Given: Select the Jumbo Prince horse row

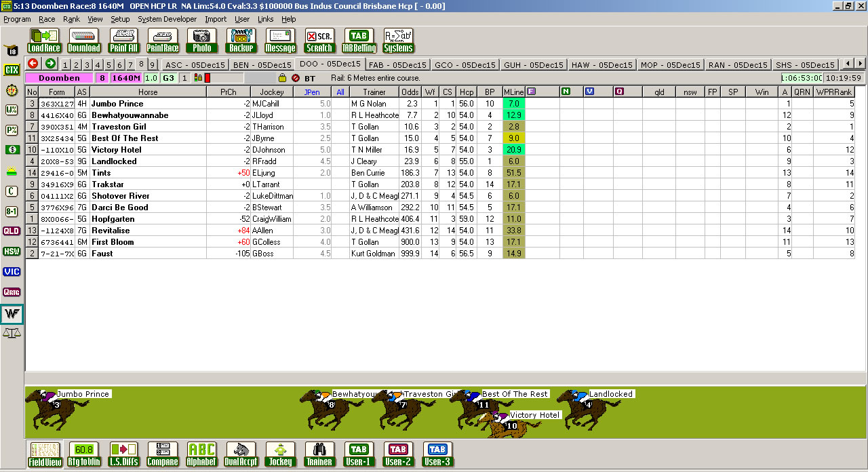Looking at the screenshot, I should (440, 104).
